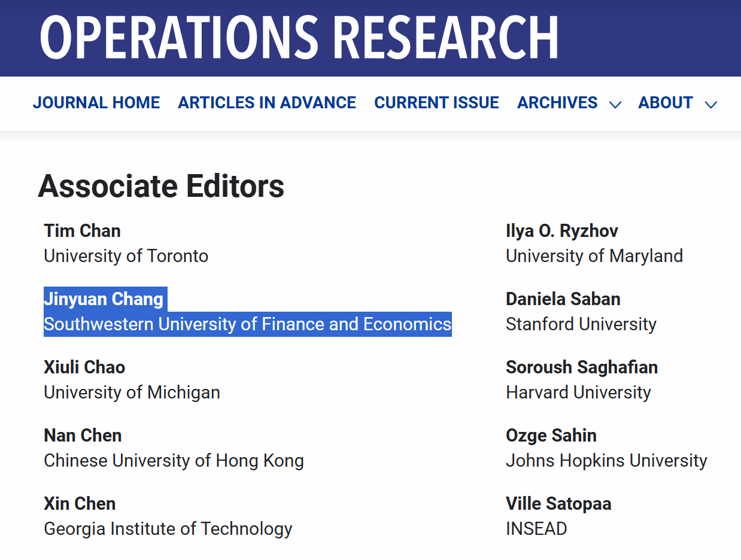The height and width of the screenshot is (560, 741).
Task: Click editor name Ville Satopaa
Action: (558, 504)
